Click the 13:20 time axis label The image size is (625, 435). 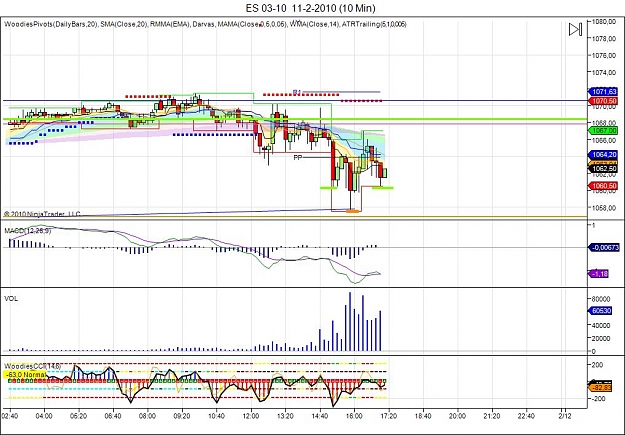coord(285,416)
